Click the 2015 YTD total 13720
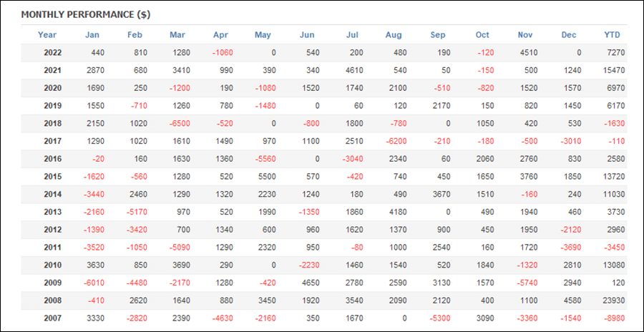Image resolution: width=644 pixels, height=332 pixels. 615,177
